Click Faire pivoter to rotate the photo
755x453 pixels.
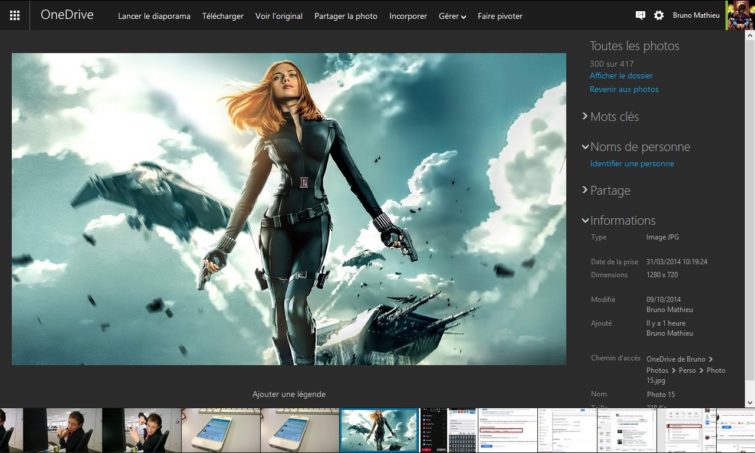click(x=500, y=16)
